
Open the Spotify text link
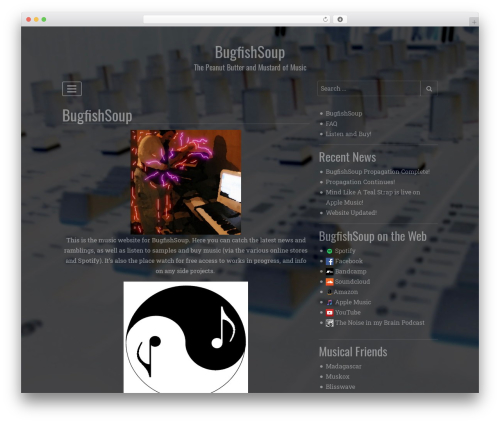pos(345,251)
